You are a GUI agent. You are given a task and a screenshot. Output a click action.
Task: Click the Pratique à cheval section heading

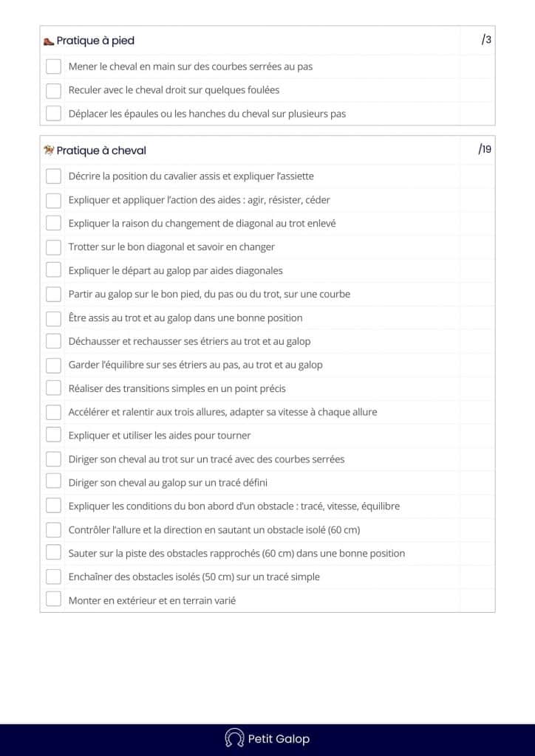click(101, 151)
